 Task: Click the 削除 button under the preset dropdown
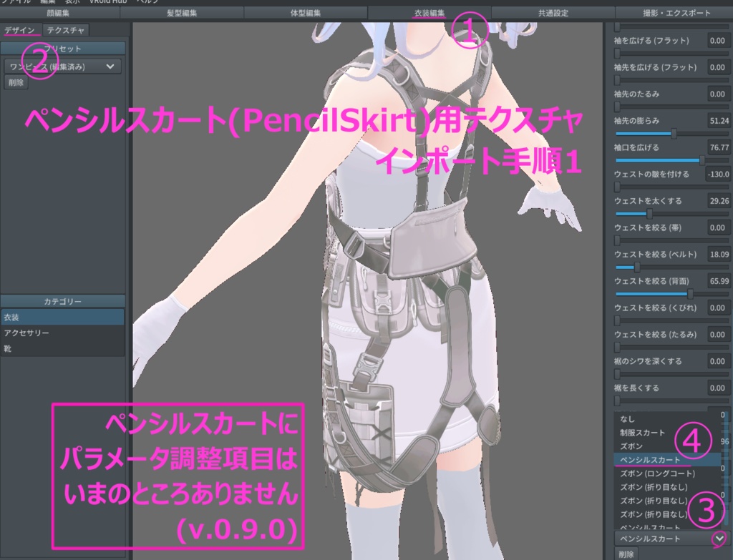pos(14,82)
